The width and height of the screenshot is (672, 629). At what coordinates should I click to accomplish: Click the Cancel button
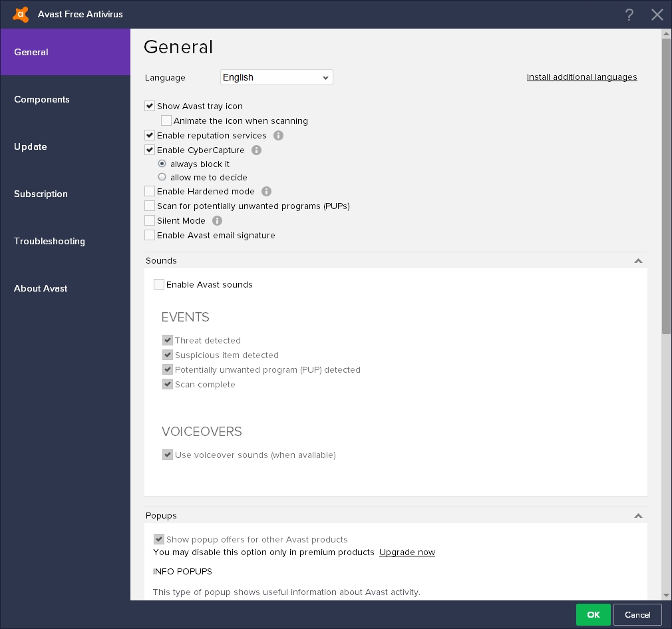pyautogui.click(x=637, y=614)
